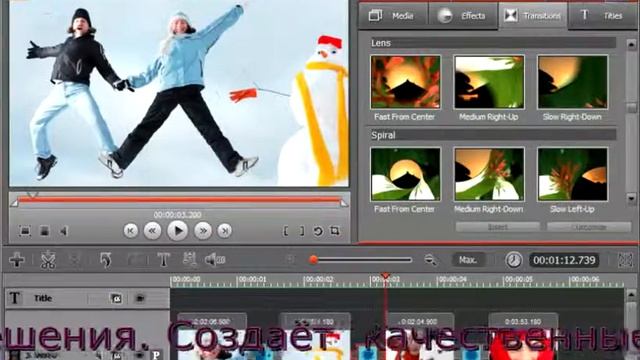
Task: Toggle the Title track camera icon
Action: (x=116, y=298)
